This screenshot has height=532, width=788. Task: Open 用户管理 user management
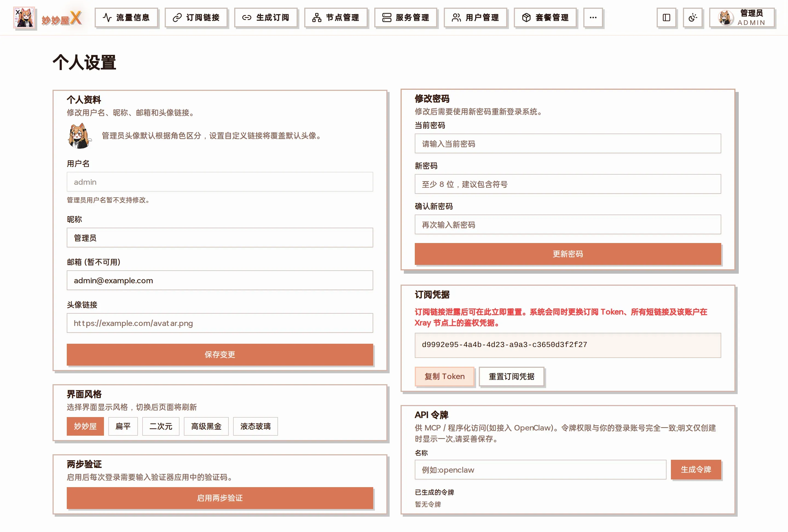click(x=475, y=17)
